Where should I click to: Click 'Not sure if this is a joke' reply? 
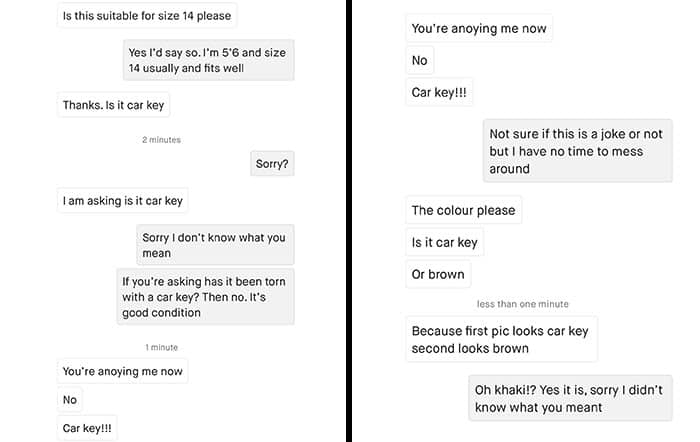[x=578, y=151]
